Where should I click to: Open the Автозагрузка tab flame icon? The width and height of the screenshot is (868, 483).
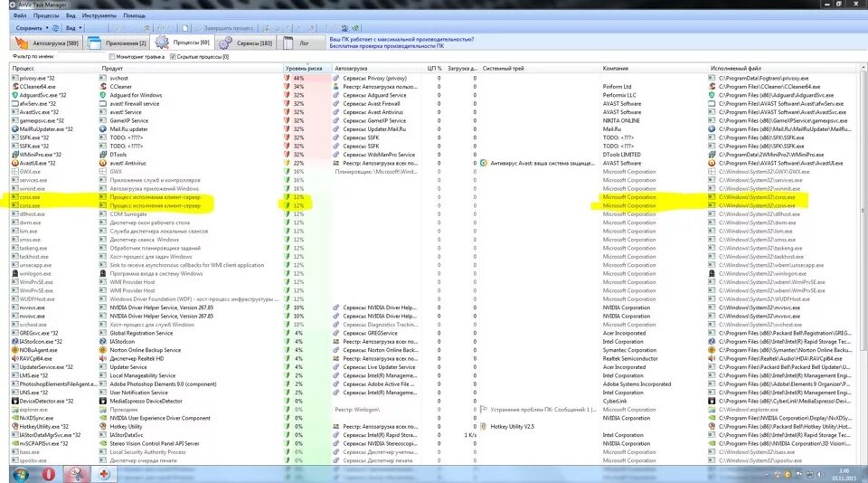point(21,43)
